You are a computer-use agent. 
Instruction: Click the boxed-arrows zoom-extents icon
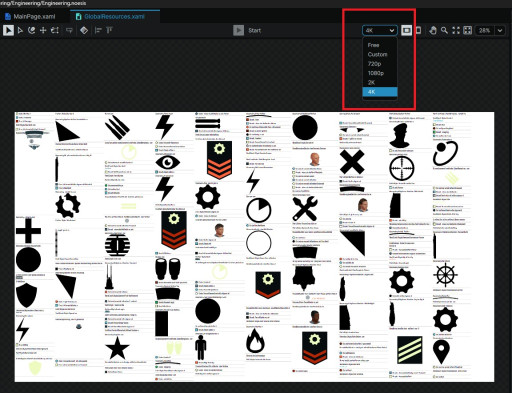point(468,30)
